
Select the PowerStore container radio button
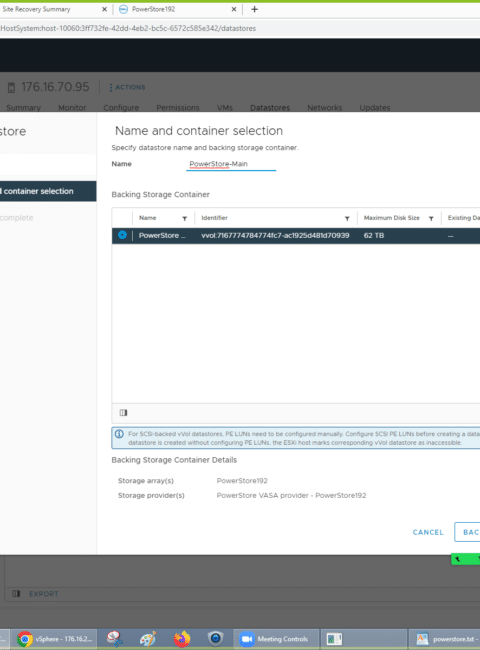122,235
